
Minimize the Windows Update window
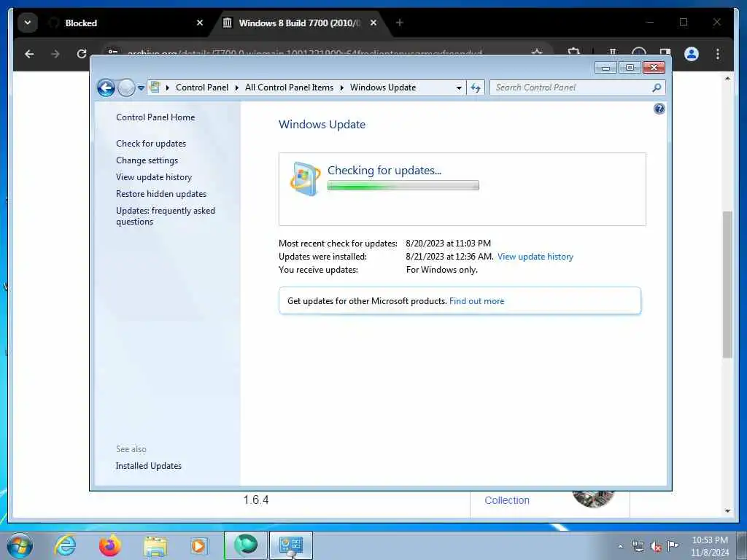pyautogui.click(x=605, y=68)
